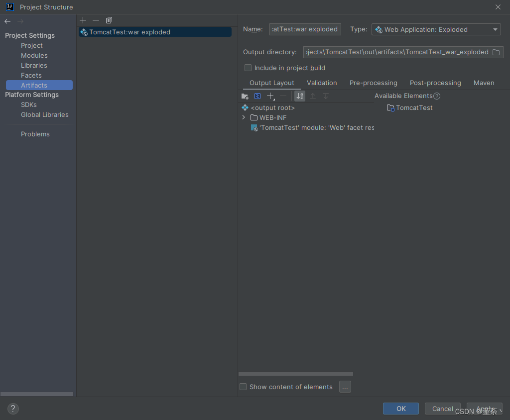The image size is (510, 420).
Task: Select 'TomcatTest' module Web facet resources row
Action: click(312, 128)
